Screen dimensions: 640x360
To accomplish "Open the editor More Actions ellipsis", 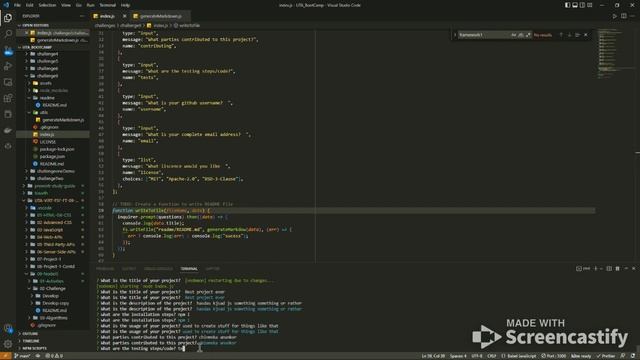I will 632,16.
